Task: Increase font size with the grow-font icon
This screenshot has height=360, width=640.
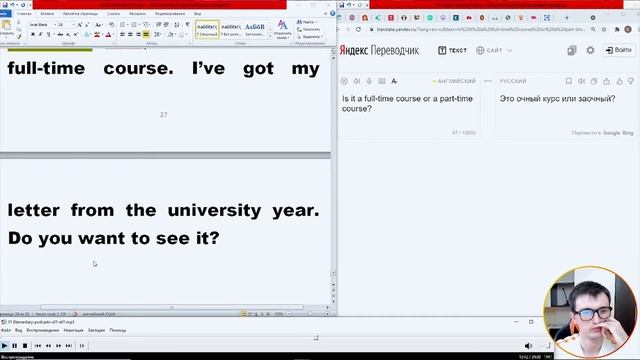Action: click(80, 25)
